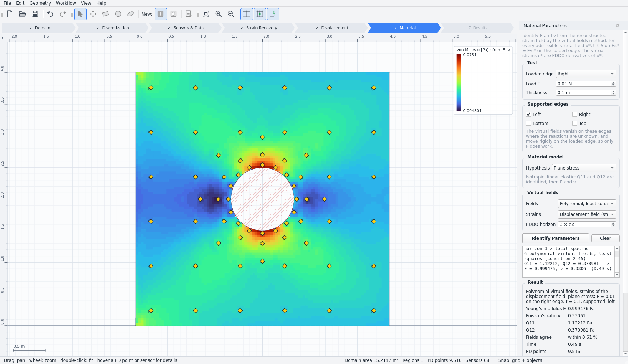Toggle snap to objects
This screenshot has width=628, height=364.
point(273,14)
